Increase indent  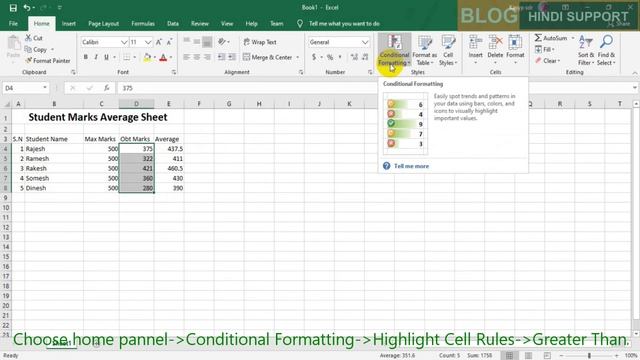coord(232,57)
